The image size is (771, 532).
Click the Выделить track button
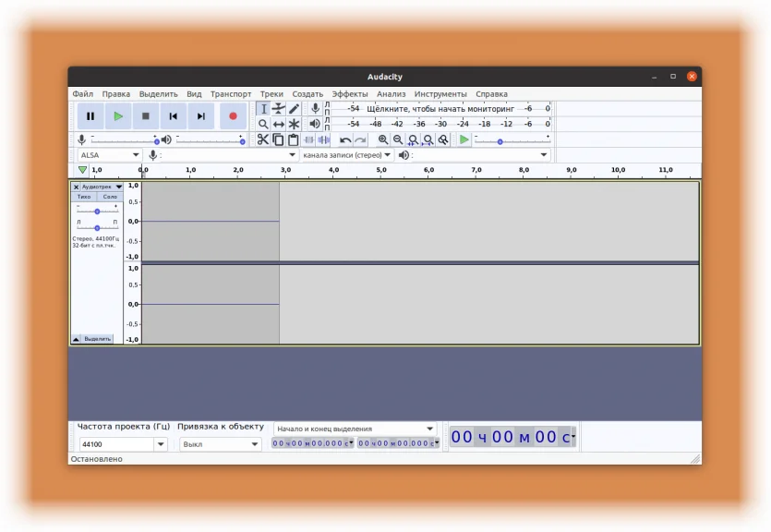(x=97, y=339)
